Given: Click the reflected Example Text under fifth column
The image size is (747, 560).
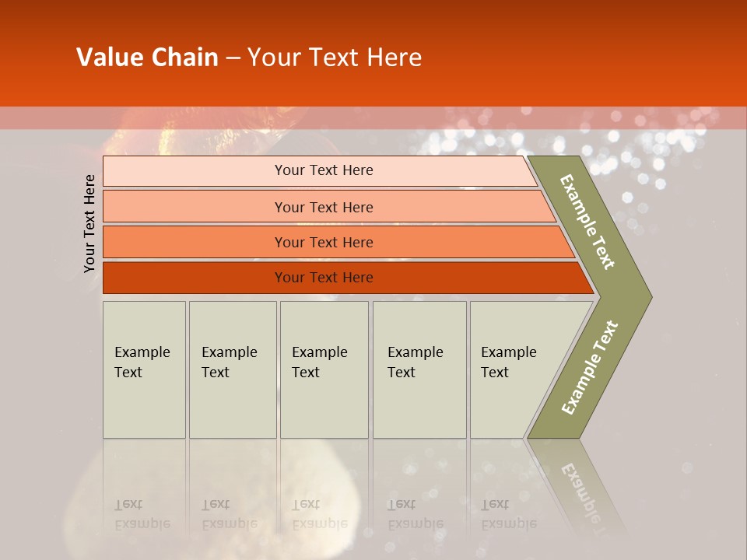Looking at the screenshot, I should 507,515.
